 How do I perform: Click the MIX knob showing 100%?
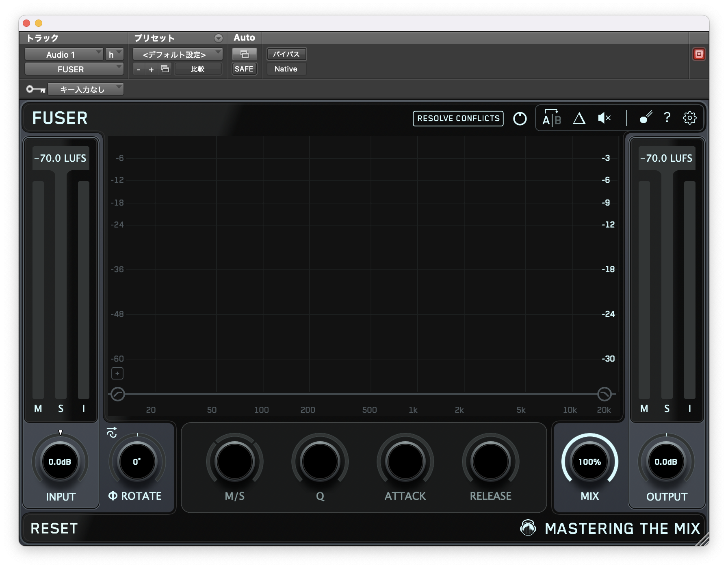590,462
